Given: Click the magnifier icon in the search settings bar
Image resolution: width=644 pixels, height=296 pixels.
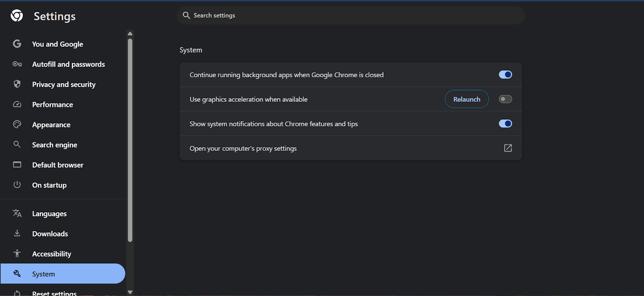Looking at the screenshot, I should 186,15.
